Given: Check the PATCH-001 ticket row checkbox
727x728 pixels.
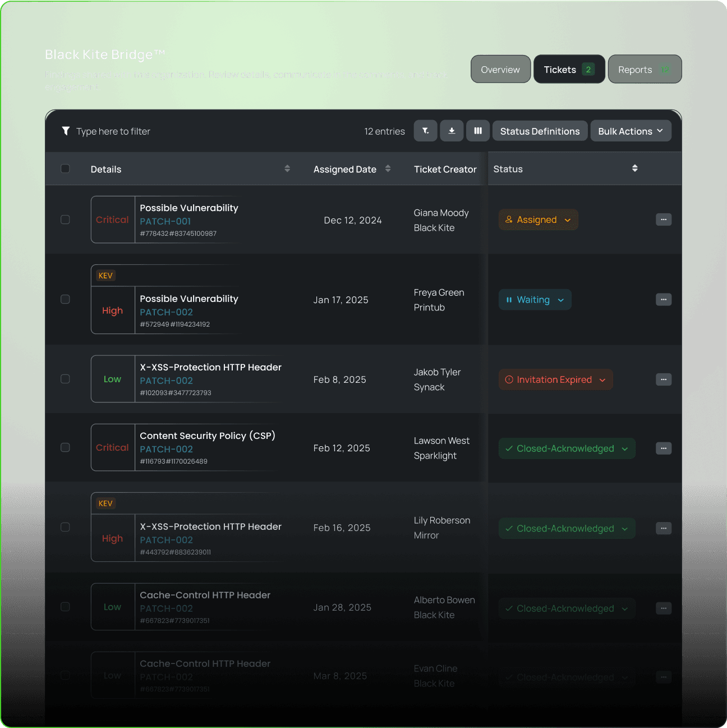Looking at the screenshot, I should tap(65, 219).
